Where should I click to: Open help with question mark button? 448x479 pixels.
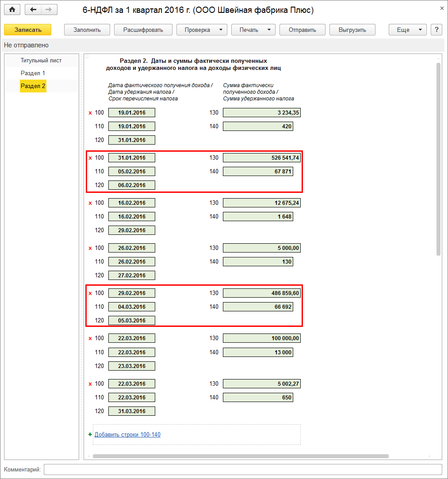click(437, 30)
